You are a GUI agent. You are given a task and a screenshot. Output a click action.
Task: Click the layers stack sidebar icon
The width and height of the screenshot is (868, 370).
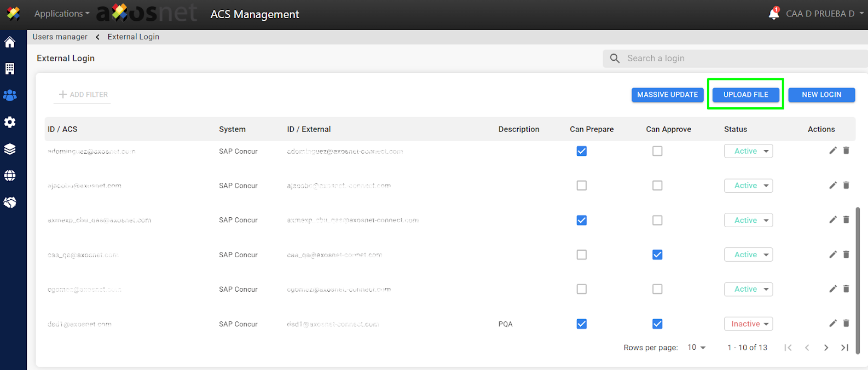10,149
